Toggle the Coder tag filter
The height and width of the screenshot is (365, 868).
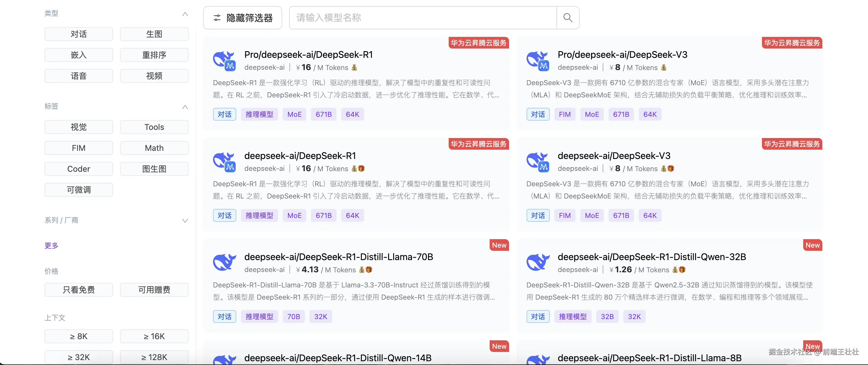tap(78, 169)
